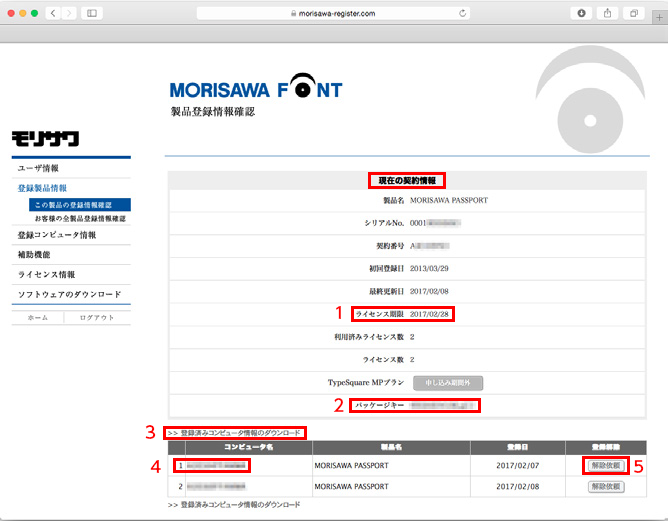Click the 申し込み期間外 button

[448, 382]
